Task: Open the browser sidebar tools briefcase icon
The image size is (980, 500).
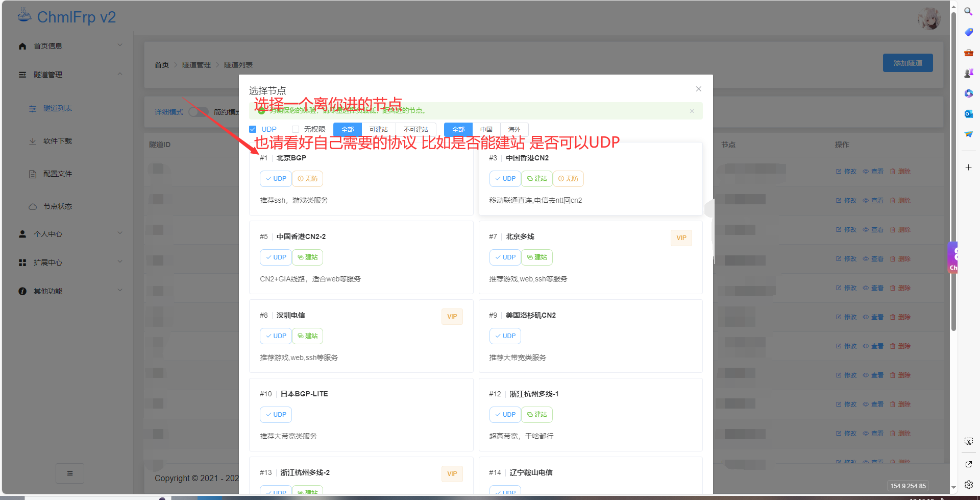Action: (968, 52)
